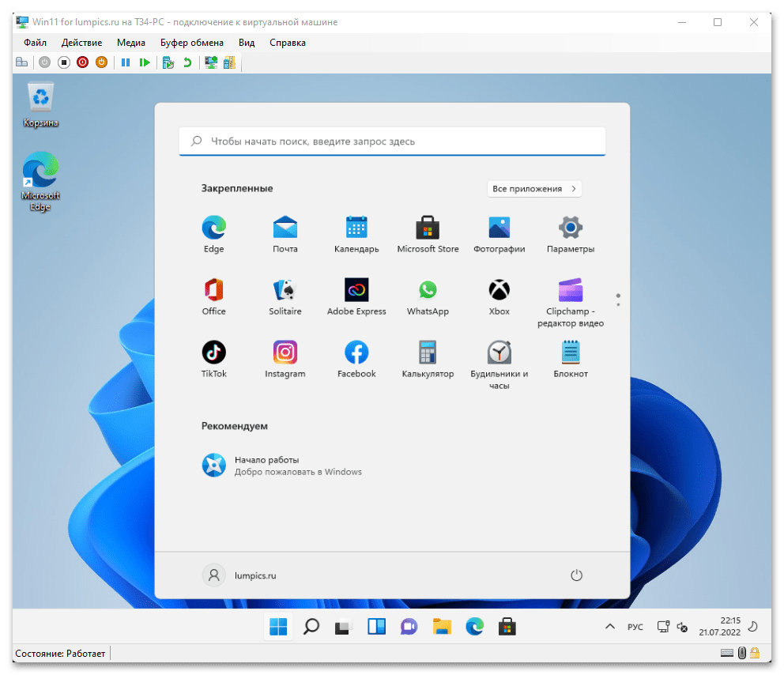Screen dimensions: 784x675
Task: Open the Буфер обмена menu
Action: (x=191, y=43)
